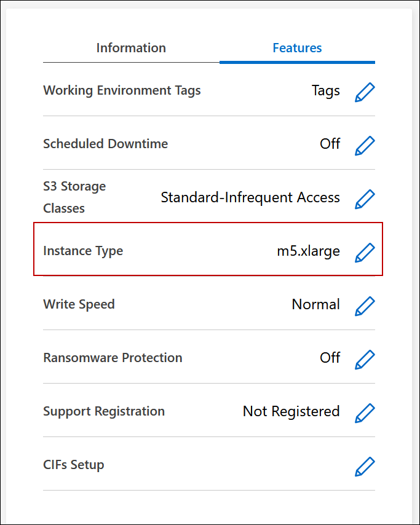Click the m5.xlarge instance type value
Viewport: 420px width, 525px height.
(x=308, y=251)
